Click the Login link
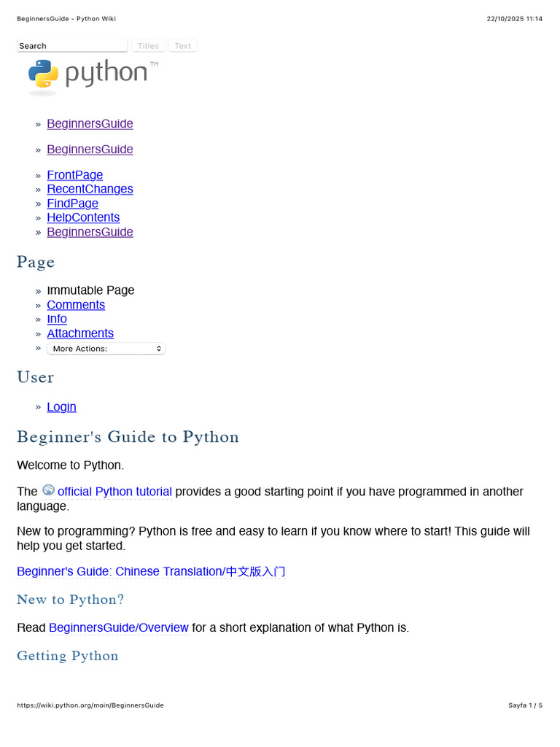 pos(61,407)
